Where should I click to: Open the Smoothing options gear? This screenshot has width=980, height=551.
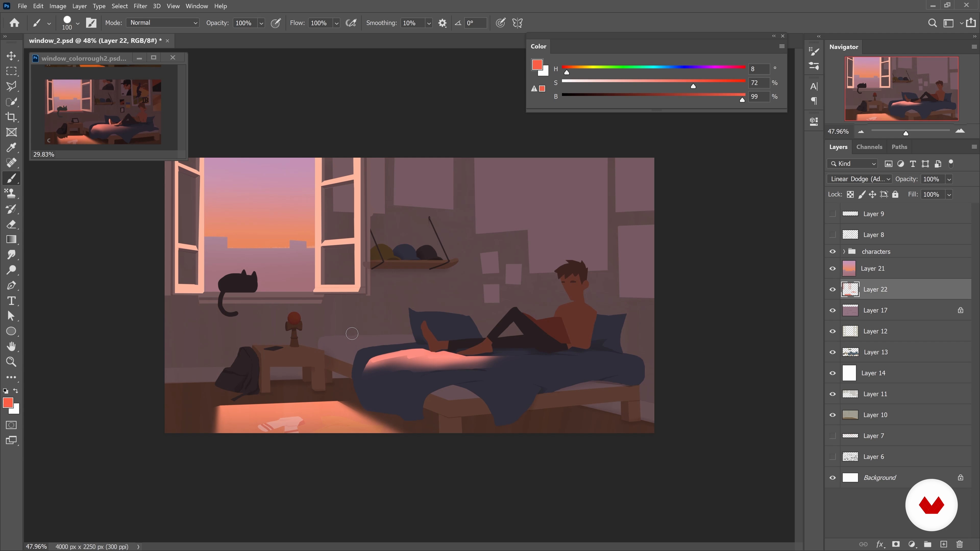(x=442, y=23)
